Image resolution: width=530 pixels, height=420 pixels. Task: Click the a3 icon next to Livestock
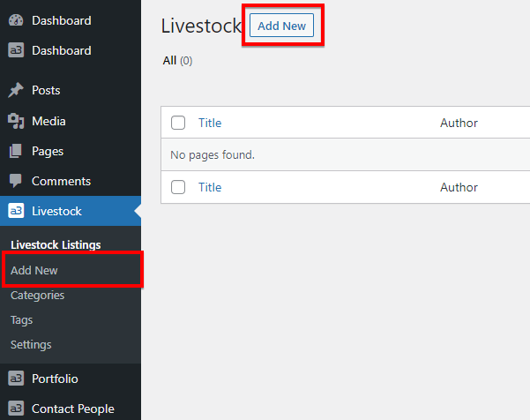[x=16, y=212]
